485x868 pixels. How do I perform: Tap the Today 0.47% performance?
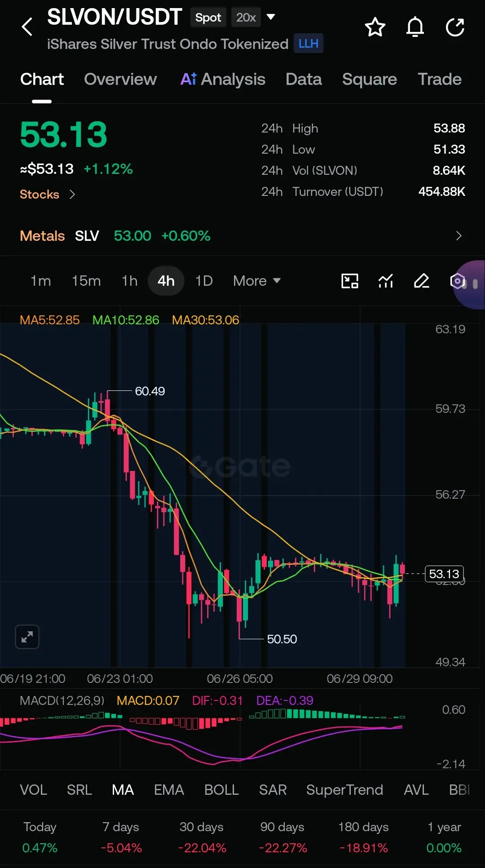[x=40, y=837]
